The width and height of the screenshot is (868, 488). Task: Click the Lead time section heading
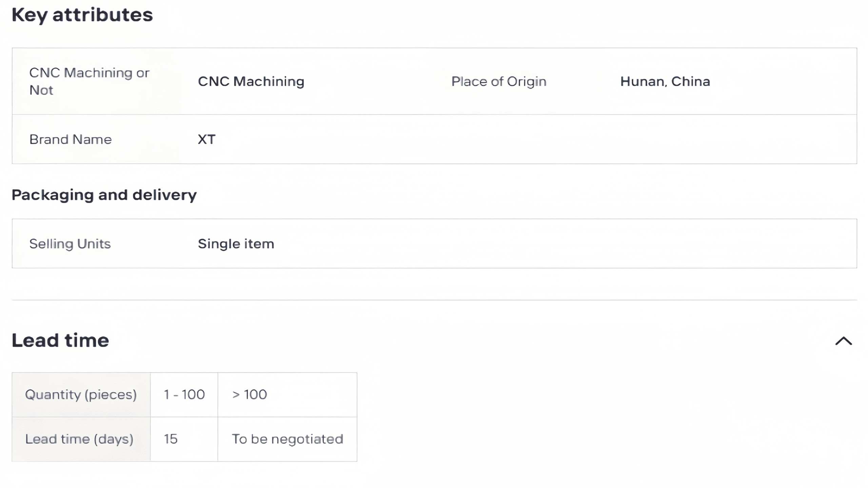pyautogui.click(x=60, y=340)
